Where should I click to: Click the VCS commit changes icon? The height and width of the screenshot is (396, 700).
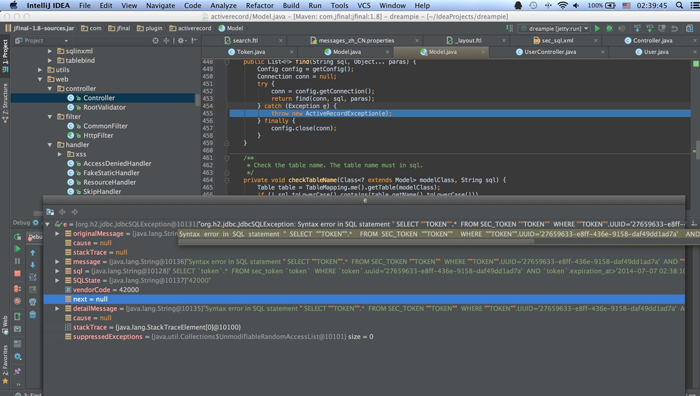click(x=650, y=28)
